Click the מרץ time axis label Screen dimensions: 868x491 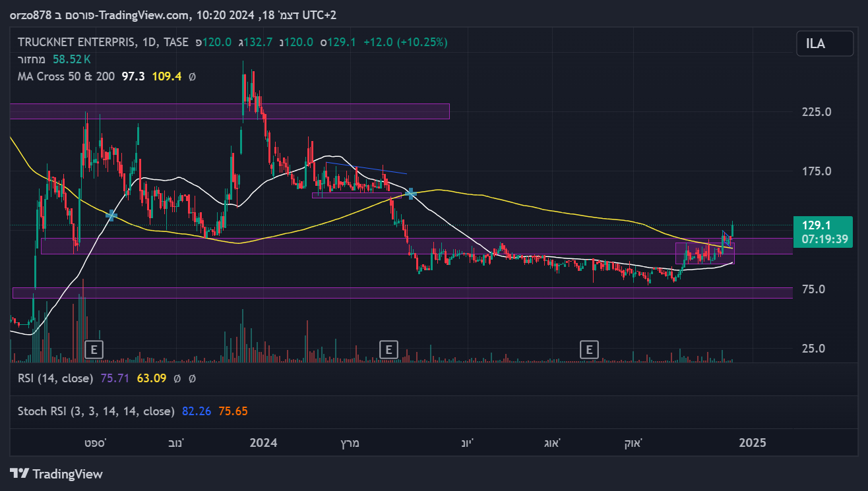350,443
